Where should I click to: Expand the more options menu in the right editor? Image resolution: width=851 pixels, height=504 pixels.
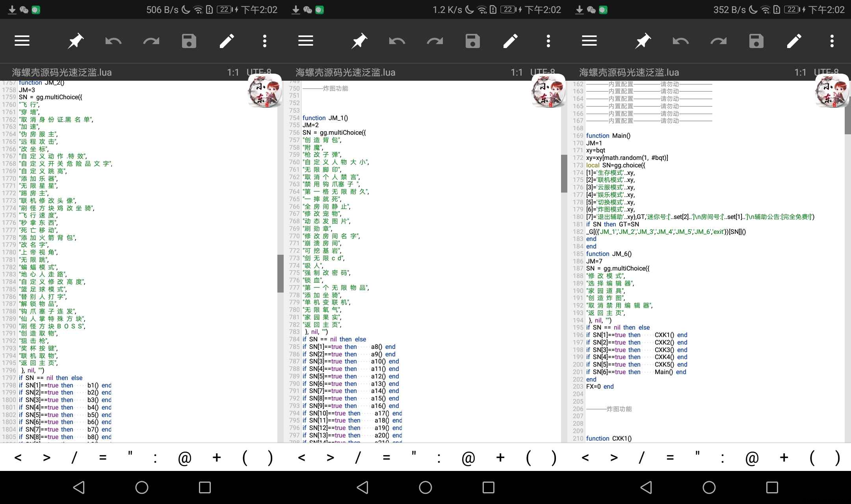(832, 41)
